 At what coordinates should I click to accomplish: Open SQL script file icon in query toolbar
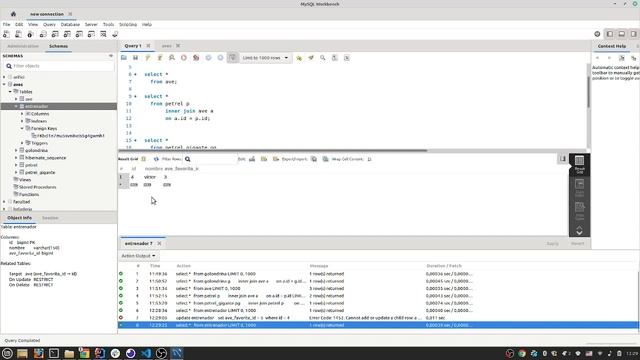click(124, 58)
